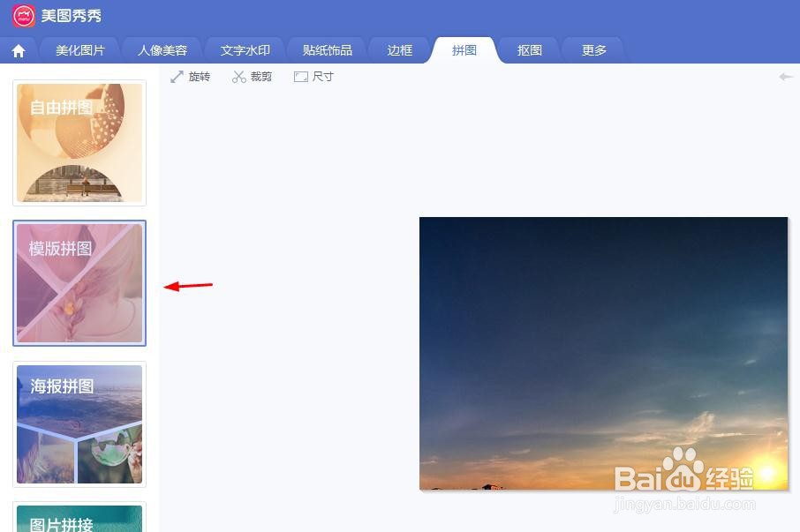This screenshot has width=800, height=532.
Task: Go to the 贴纸饰品 tab
Action: point(328,50)
